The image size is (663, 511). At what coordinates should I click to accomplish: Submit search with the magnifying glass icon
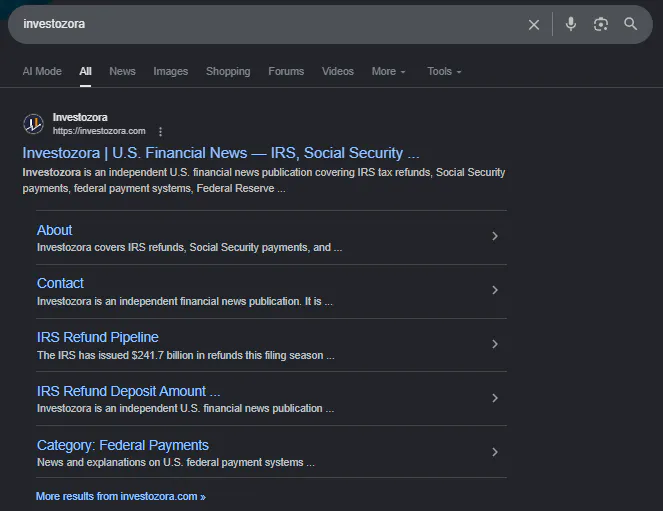click(x=630, y=24)
